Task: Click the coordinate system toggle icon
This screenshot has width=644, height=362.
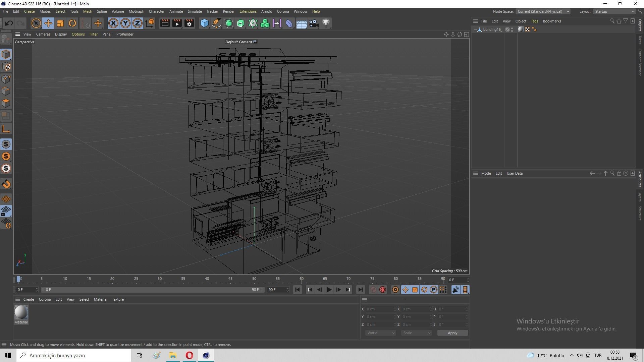Action: click(x=150, y=23)
